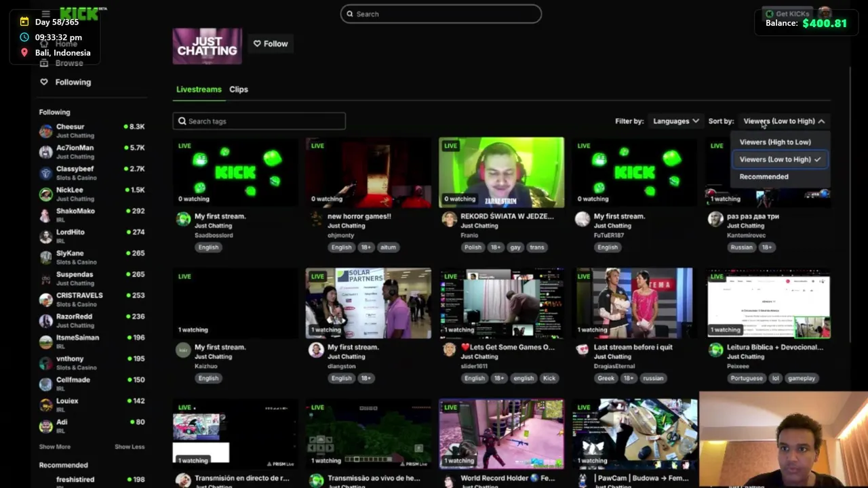The image size is (868, 488).
Task: Open Classybeef's avatar in sidebar
Action: (x=45, y=173)
